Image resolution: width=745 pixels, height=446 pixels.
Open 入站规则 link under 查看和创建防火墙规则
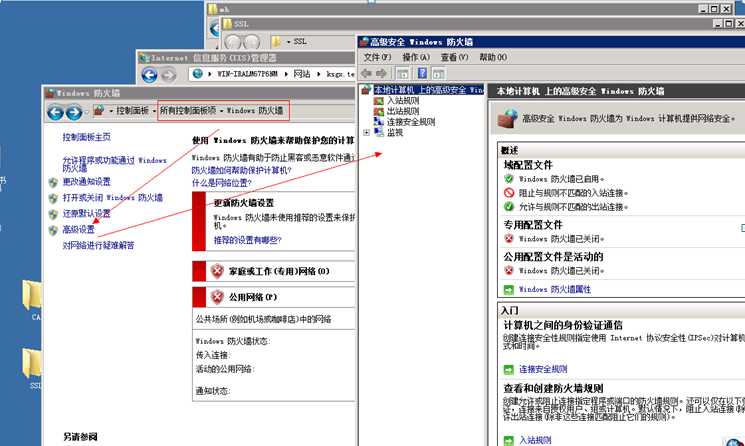[x=535, y=440]
